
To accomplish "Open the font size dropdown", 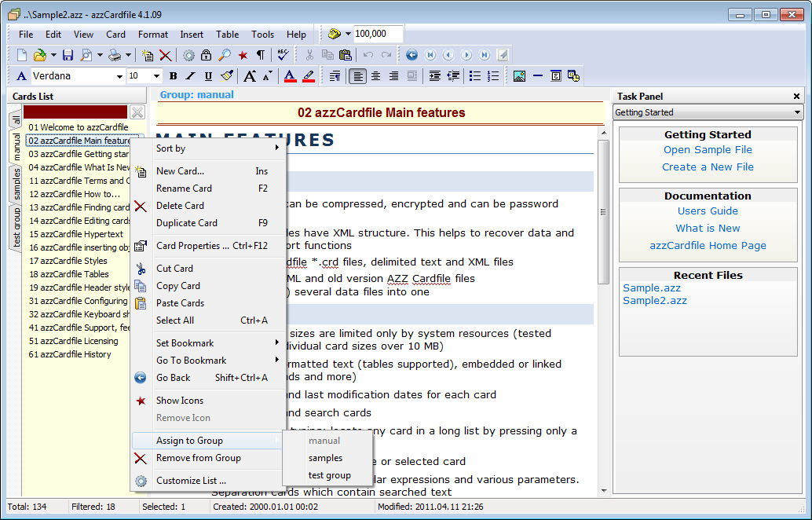I will coord(155,76).
